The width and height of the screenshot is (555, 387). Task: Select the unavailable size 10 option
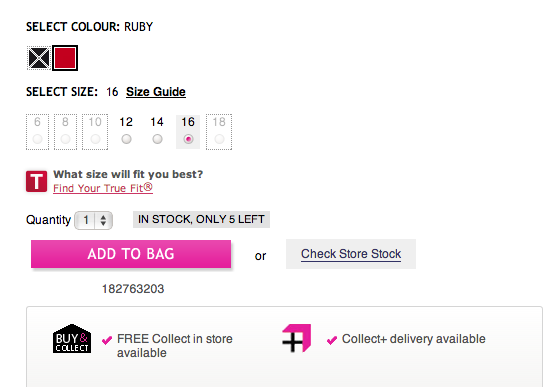[95, 132]
